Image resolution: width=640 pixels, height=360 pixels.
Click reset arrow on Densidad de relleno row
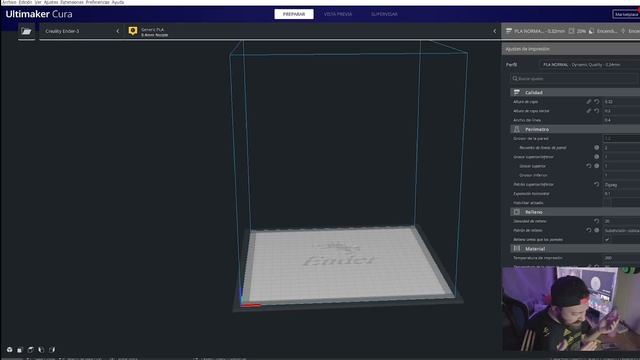[x=597, y=221]
